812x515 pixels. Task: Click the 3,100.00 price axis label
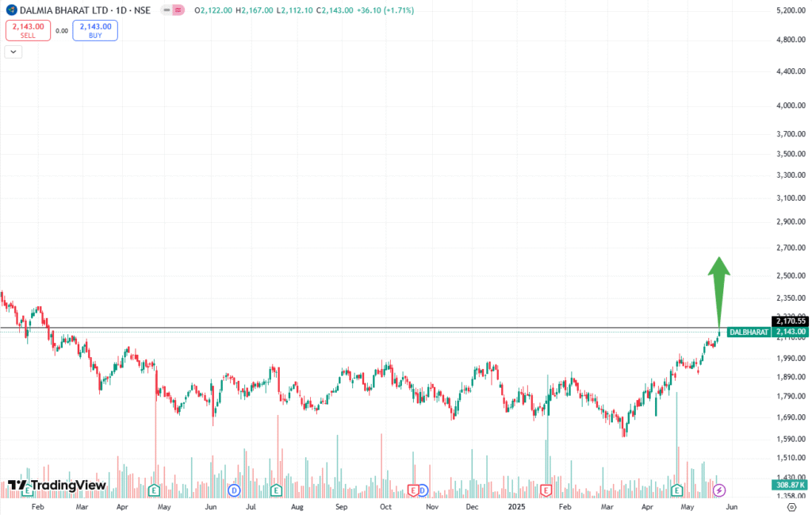point(791,198)
